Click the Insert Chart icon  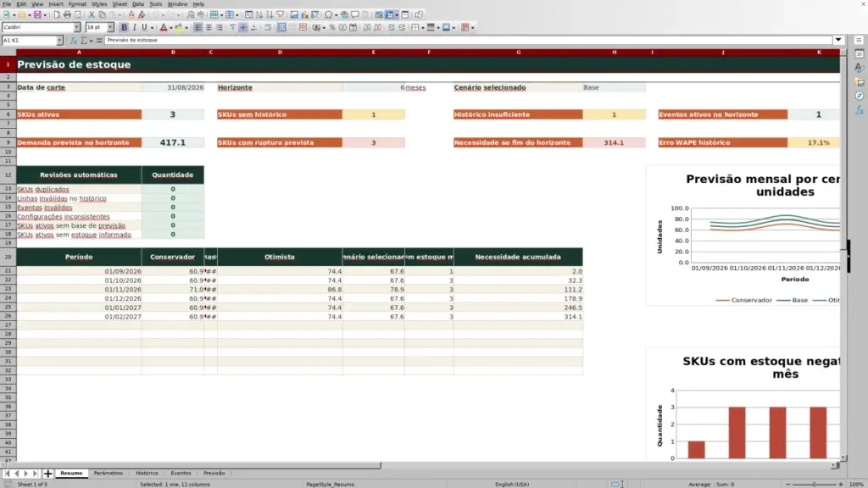click(304, 15)
